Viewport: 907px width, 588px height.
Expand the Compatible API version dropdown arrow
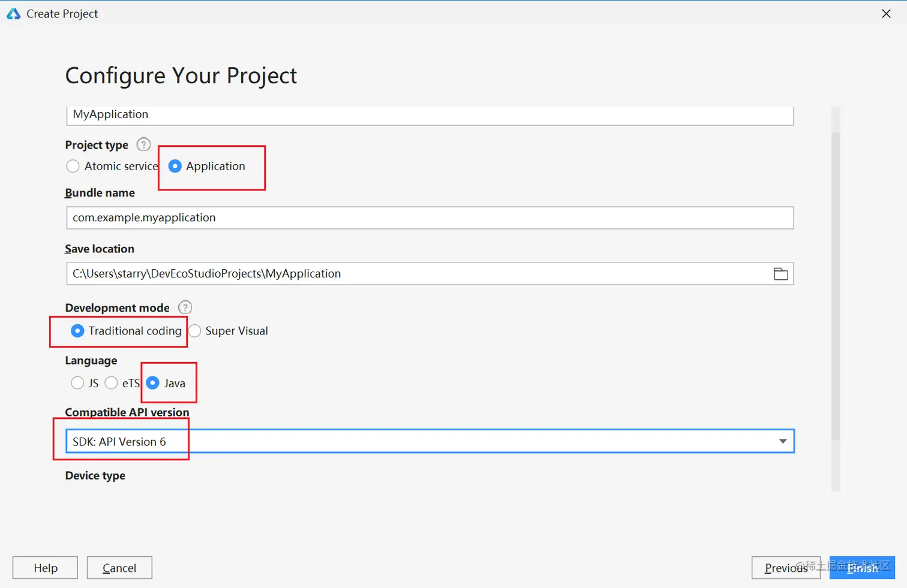tap(783, 441)
